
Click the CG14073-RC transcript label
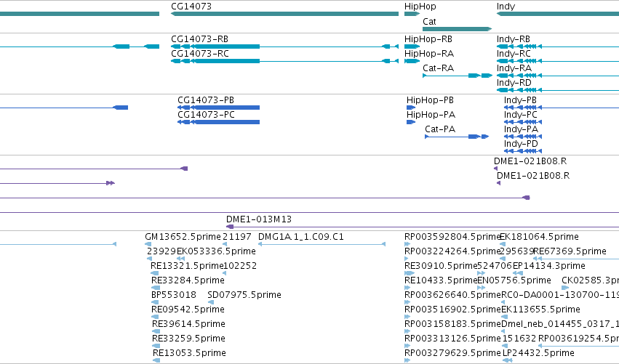click(x=200, y=54)
